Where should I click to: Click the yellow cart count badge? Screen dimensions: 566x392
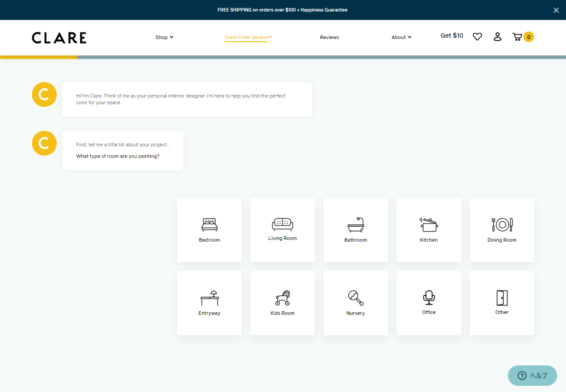pos(528,37)
